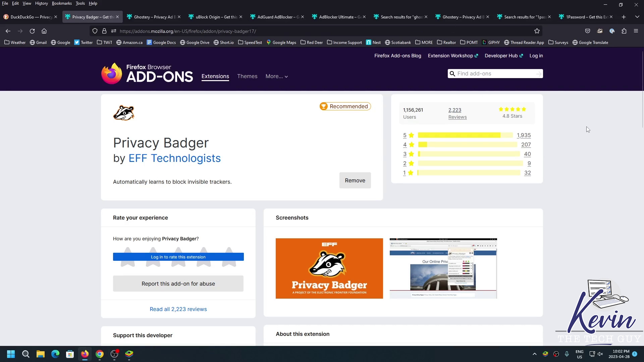List all open tabs dropdown
644x362 pixels.
pyautogui.click(x=637, y=17)
